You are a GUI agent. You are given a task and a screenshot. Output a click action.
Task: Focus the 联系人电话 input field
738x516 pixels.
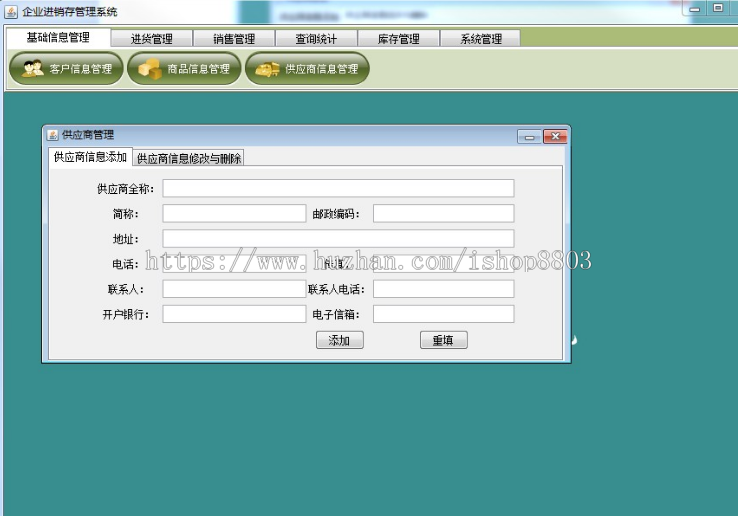click(x=443, y=289)
